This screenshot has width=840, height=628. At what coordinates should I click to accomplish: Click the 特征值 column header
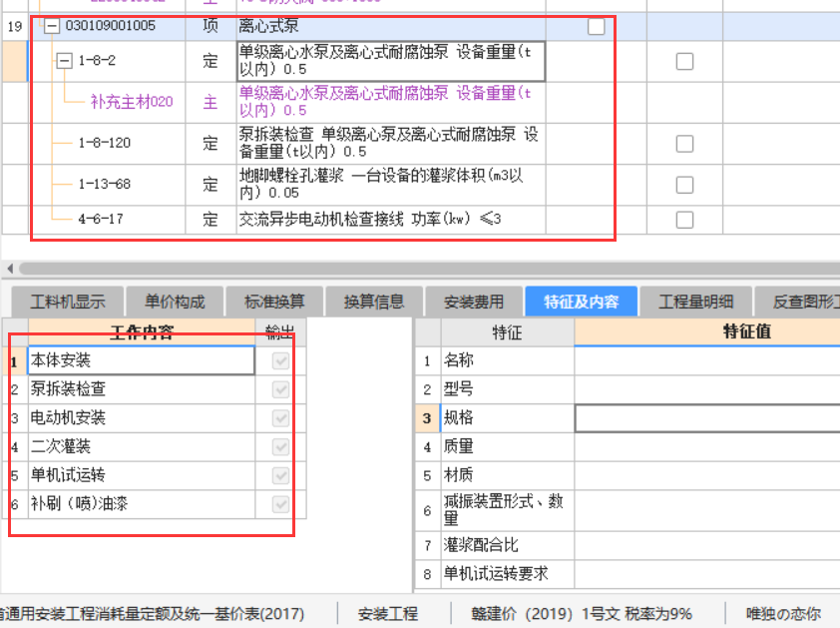tap(707, 331)
